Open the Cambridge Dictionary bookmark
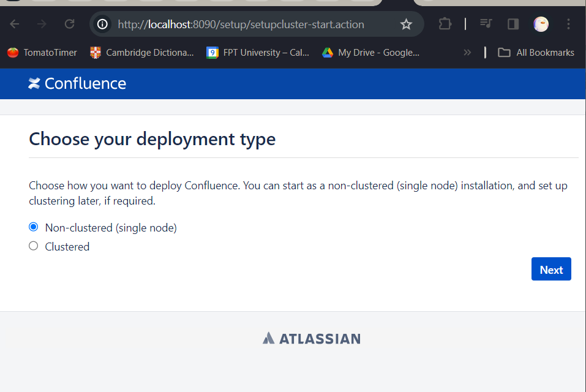The height and width of the screenshot is (392, 586). [142, 53]
